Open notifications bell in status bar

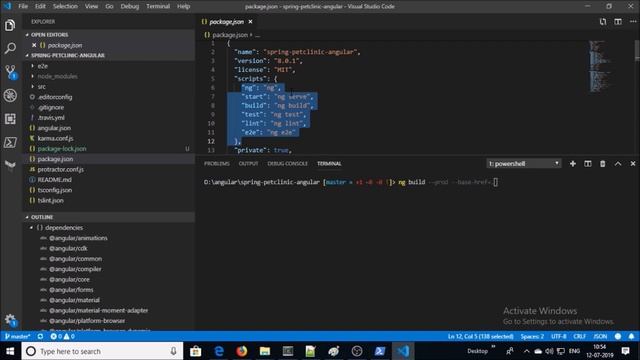(631, 336)
